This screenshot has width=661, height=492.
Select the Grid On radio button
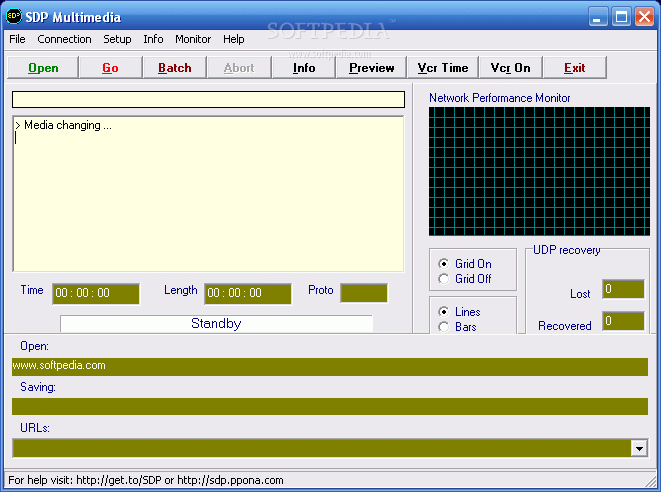(x=443, y=264)
